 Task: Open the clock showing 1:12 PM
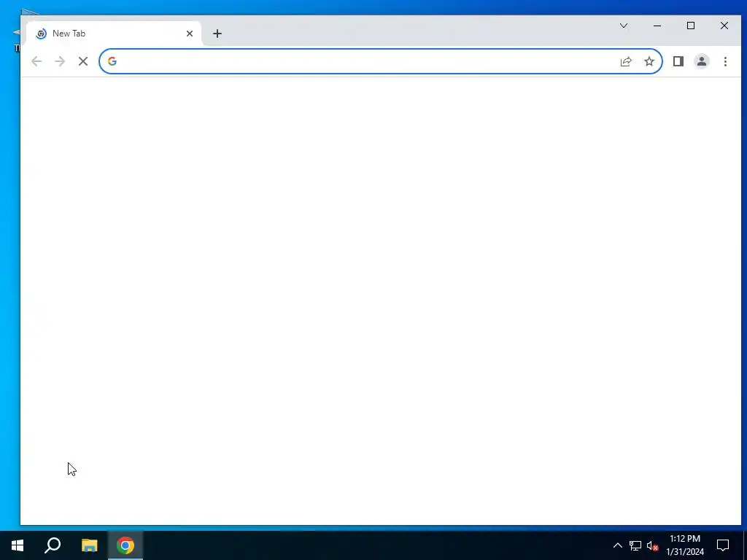pos(684,545)
